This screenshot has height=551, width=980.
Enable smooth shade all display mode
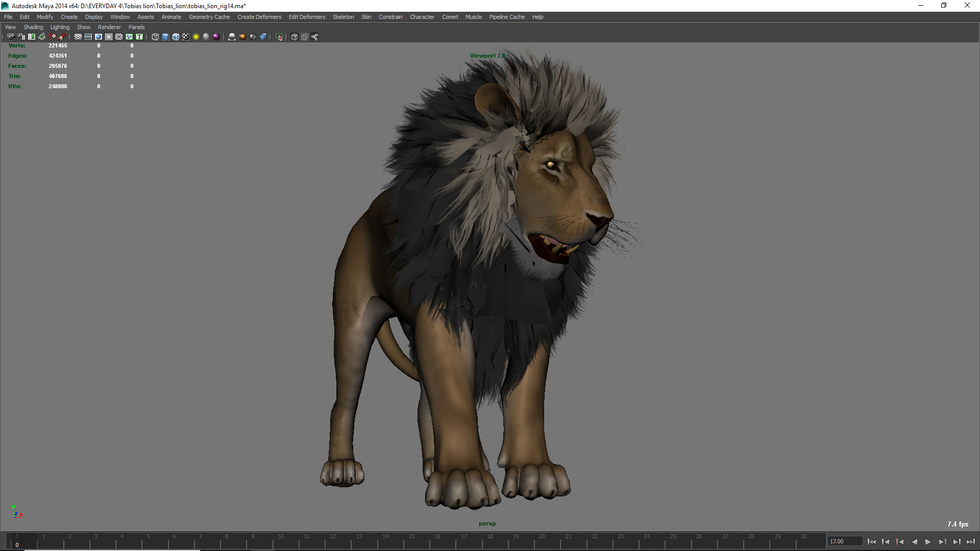click(165, 37)
